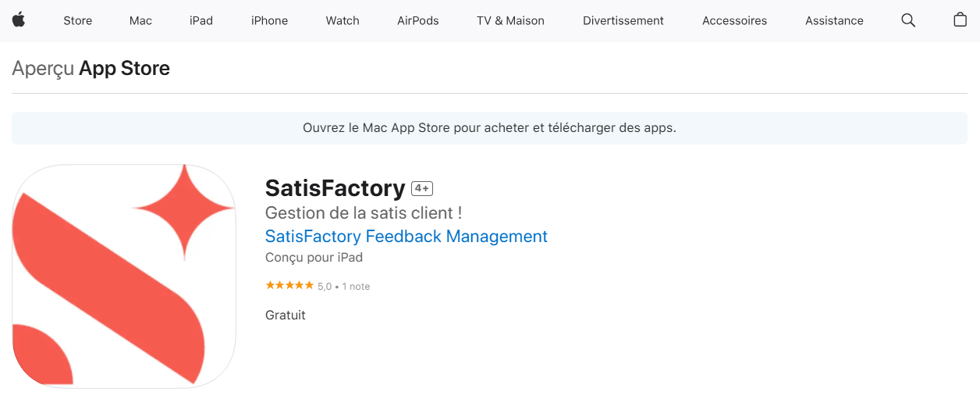Select the Divertissement menu item
The image size is (980, 403).
tap(623, 21)
